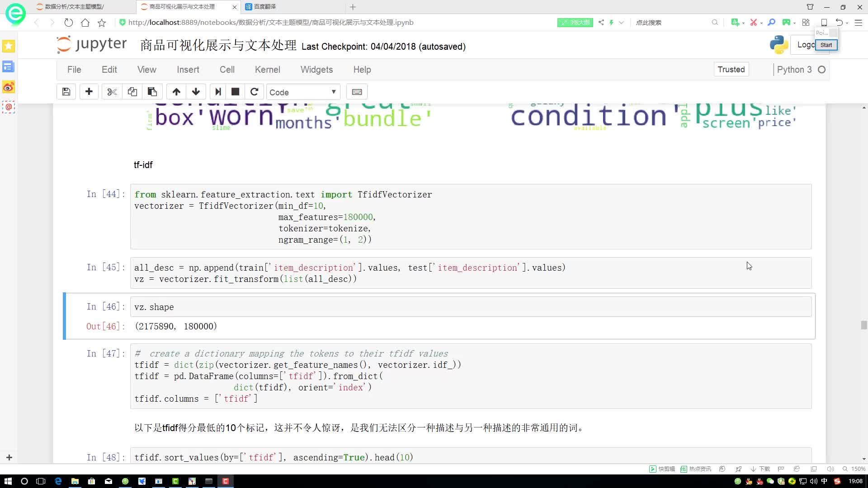Image resolution: width=868 pixels, height=488 pixels.
Task: Click the cut selected cells icon
Action: [112, 92]
